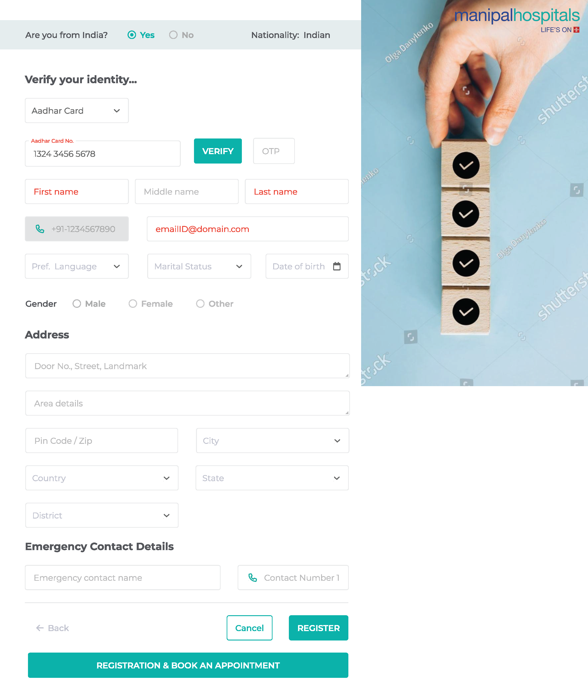Expand the City dropdown

(x=272, y=441)
